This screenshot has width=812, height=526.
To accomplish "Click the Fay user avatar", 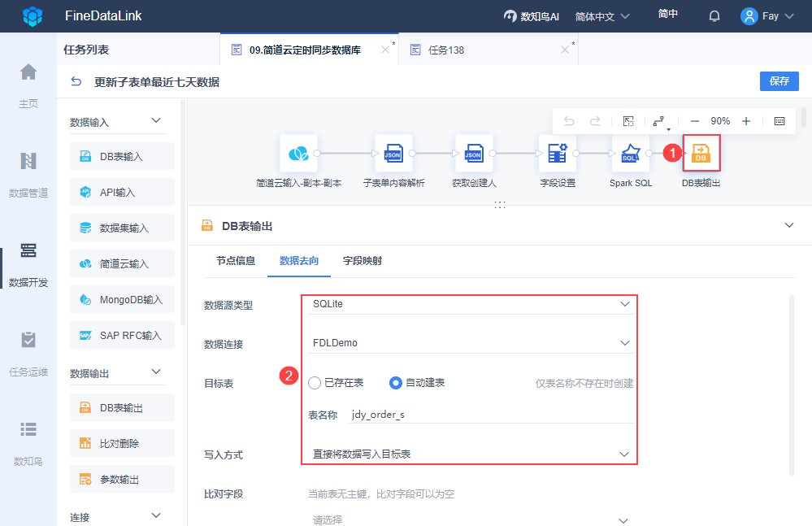I will click(749, 16).
